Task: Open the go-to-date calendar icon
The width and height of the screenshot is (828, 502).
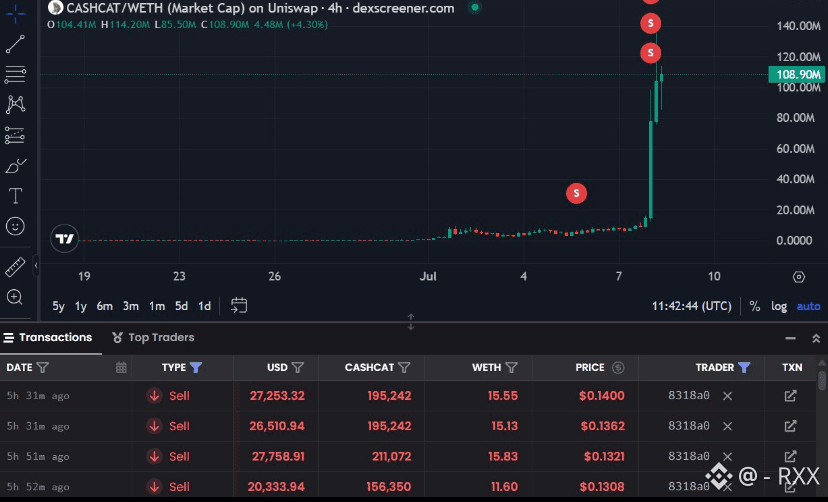Action: [x=239, y=306]
